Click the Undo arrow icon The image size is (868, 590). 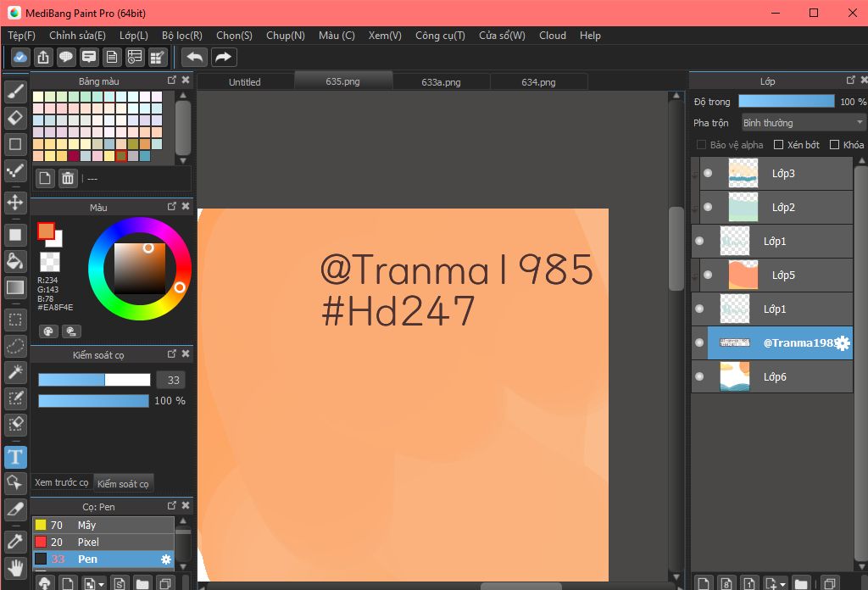[194, 57]
